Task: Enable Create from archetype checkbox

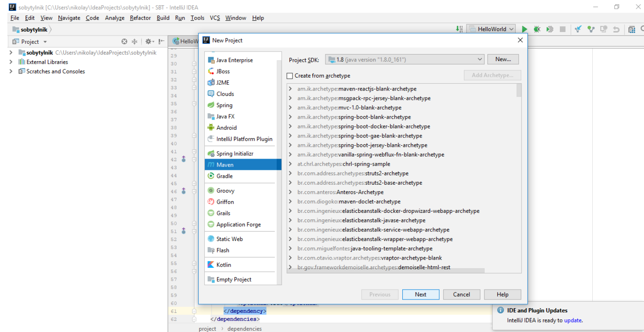Action: 290,75
